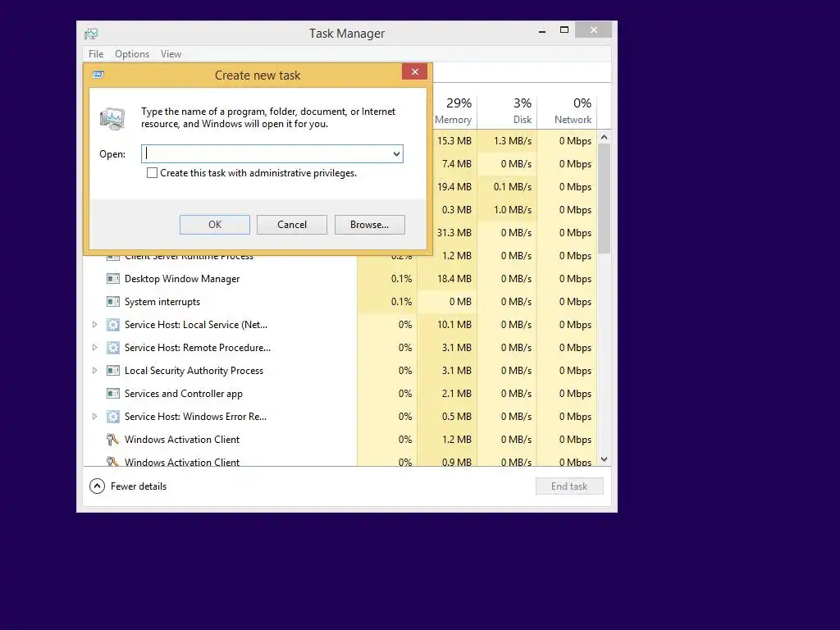Click the Desktop Window Manager process icon
840x630 pixels.
click(x=113, y=279)
